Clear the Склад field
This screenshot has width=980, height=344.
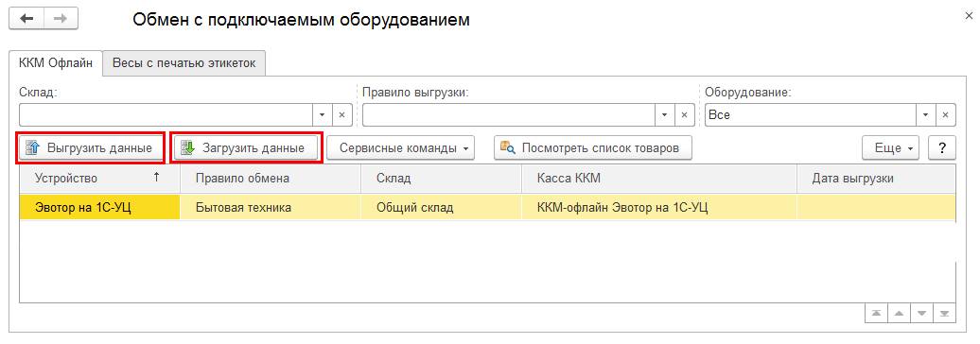(341, 115)
